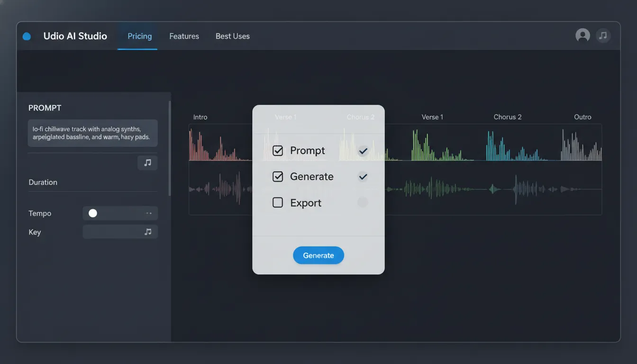This screenshot has height=364, width=637.
Task: Select the green Verse 1 section label
Action: [432, 117]
